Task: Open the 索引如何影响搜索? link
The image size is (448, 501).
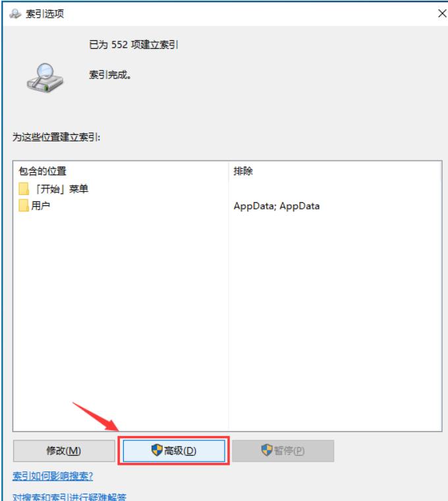Action: [x=53, y=476]
